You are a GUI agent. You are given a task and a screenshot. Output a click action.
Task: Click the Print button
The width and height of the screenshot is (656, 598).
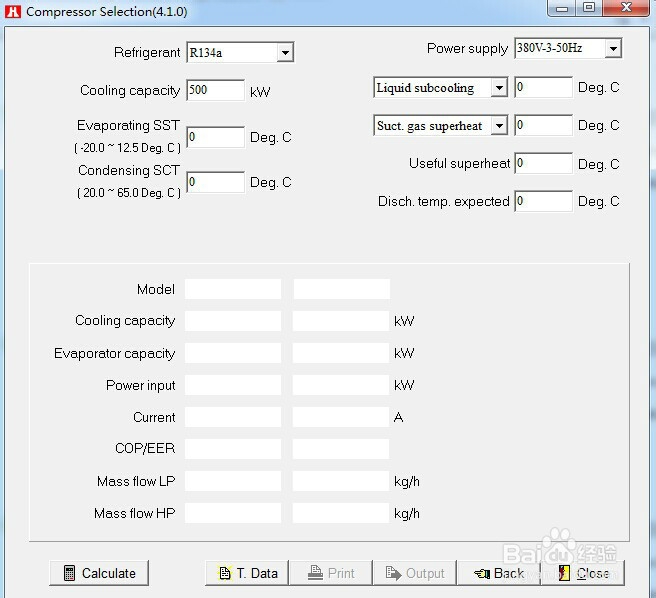(x=331, y=573)
